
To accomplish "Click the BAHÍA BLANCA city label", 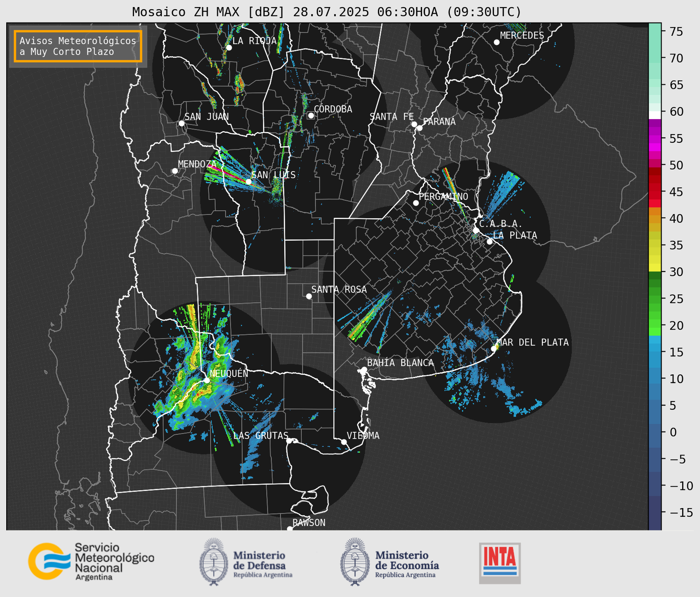I will (400, 363).
